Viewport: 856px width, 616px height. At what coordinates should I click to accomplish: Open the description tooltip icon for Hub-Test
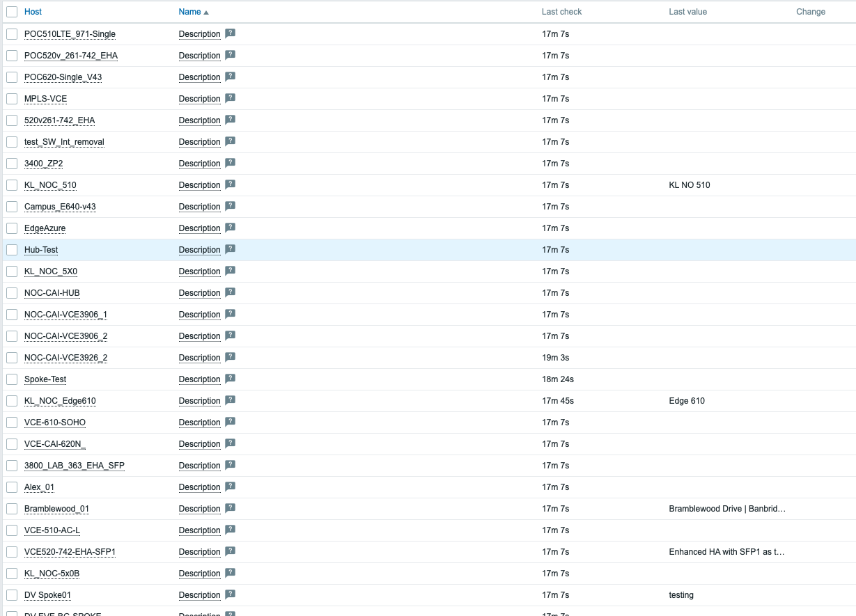pyautogui.click(x=230, y=249)
